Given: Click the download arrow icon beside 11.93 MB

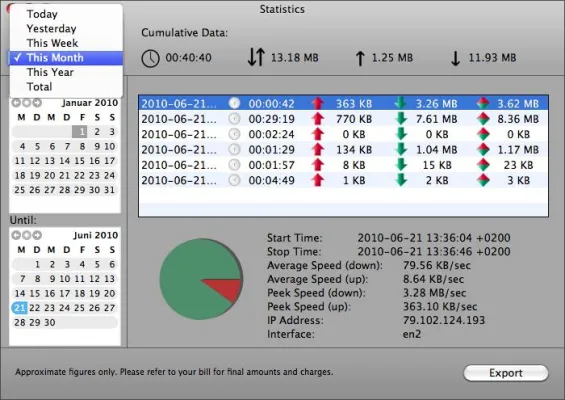Looking at the screenshot, I should [x=455, y=58].
